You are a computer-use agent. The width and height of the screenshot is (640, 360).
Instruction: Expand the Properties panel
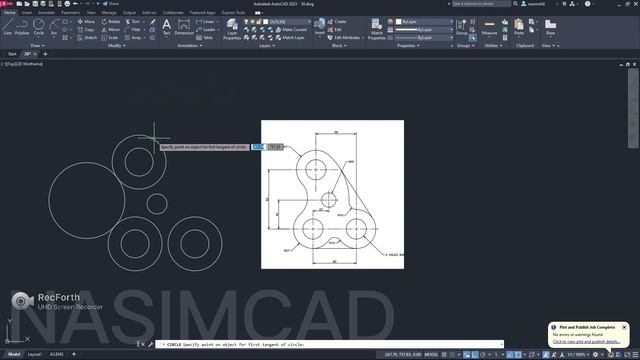408,46
